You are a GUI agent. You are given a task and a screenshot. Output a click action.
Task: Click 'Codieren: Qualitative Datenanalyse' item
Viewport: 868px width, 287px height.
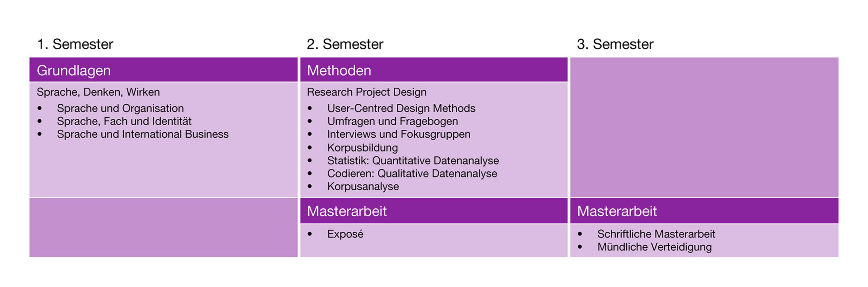point(412,173)
